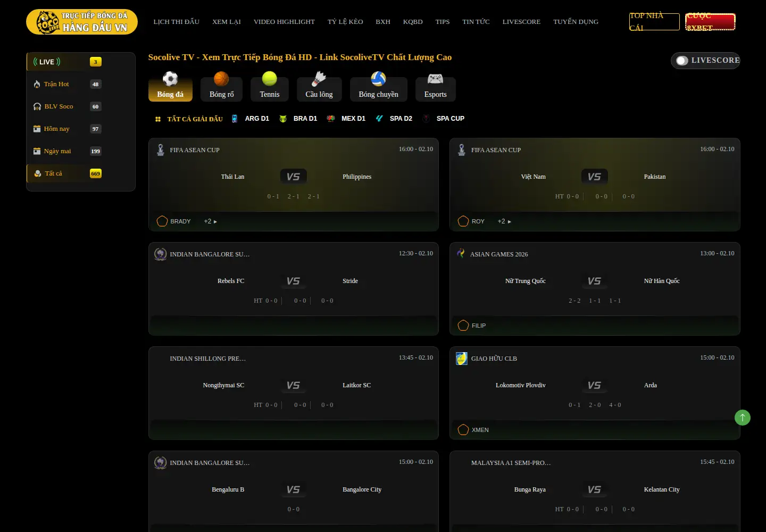Select the Tennis ball icon

tap(270, 79)
